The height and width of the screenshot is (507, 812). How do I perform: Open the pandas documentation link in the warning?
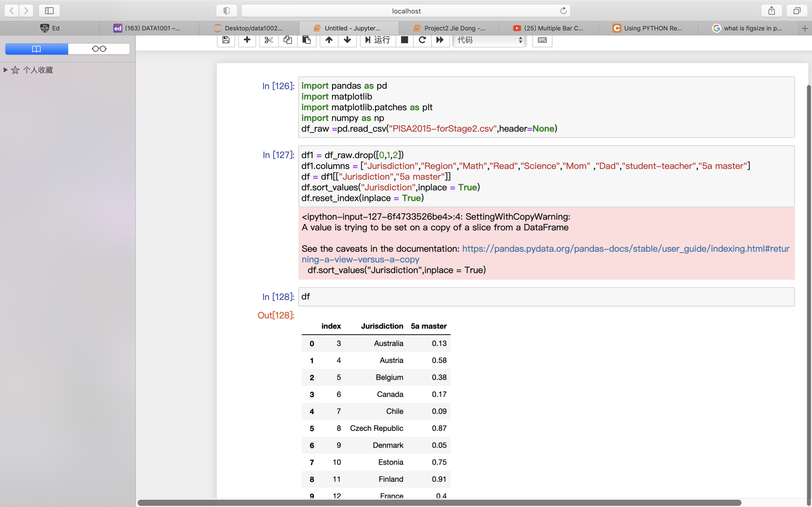coord(625,249)
